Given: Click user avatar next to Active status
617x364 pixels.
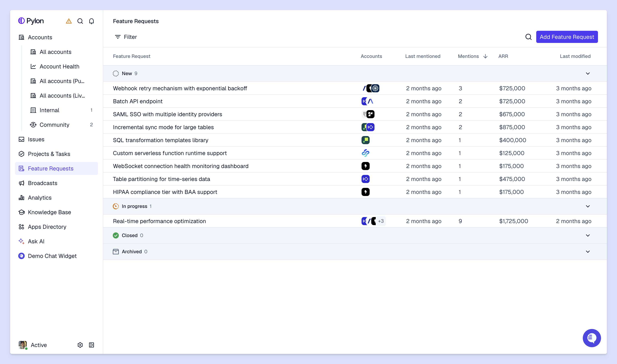Looking at the screenshot, I should coord(22,345).
